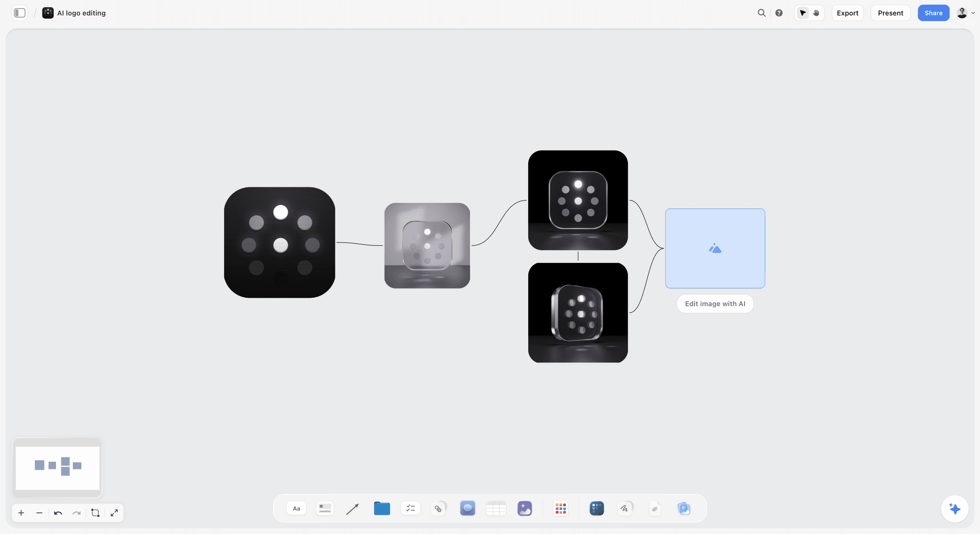Attach a file with paperclip icon
Image resolution: width=980 pixels, height=534 pixels.
tap(655, 509)
